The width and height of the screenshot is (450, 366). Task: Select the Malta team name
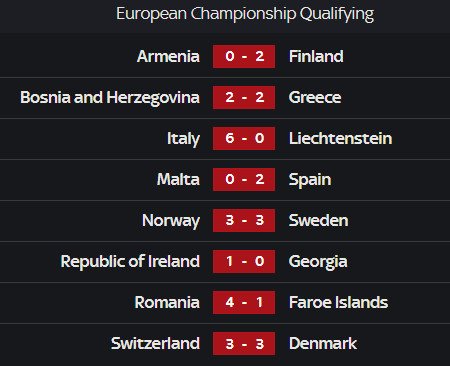point(178,179)
